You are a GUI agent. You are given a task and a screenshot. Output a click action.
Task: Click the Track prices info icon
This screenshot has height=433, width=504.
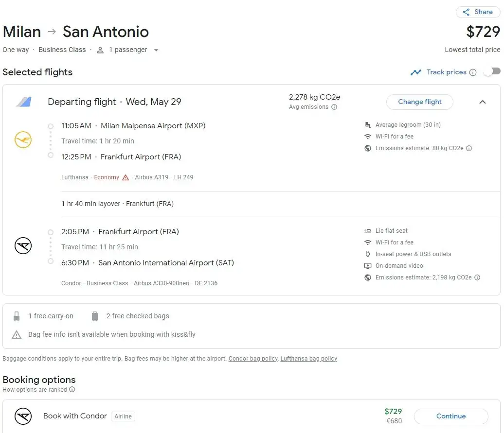click(x=472, y=72)
